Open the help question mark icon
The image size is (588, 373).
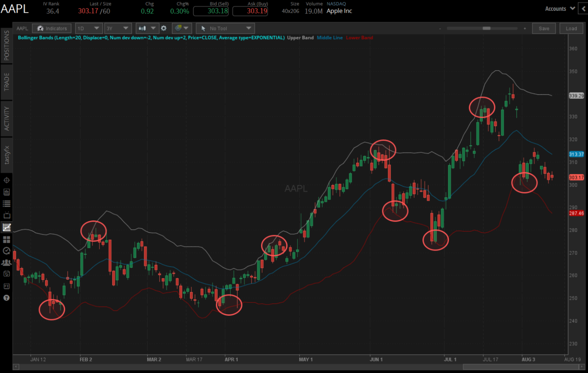7,298
